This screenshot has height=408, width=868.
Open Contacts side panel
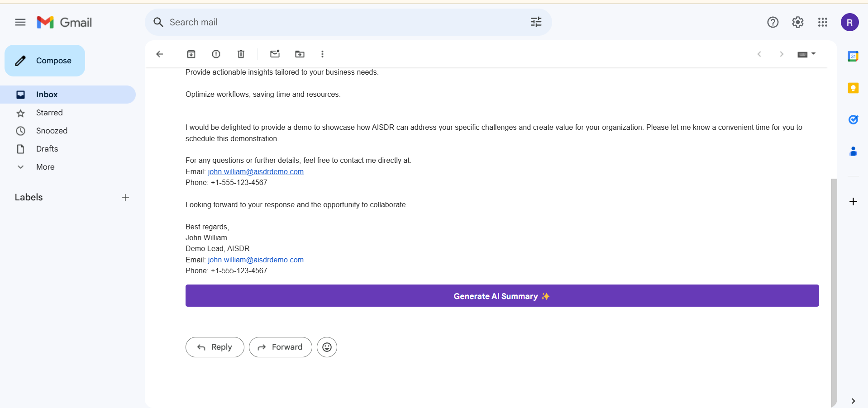[853, 151]
